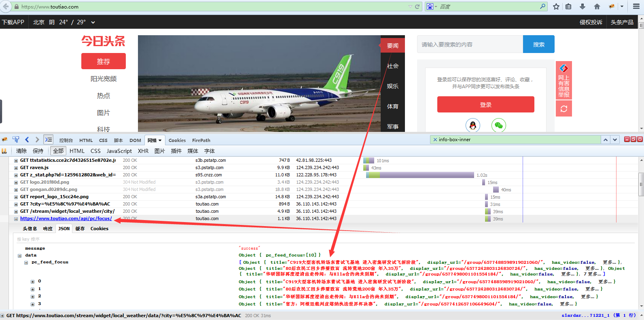This screenshot has width=644, height=320.
Task: Minimize the Firebug panel
Action: pos(627,139)
